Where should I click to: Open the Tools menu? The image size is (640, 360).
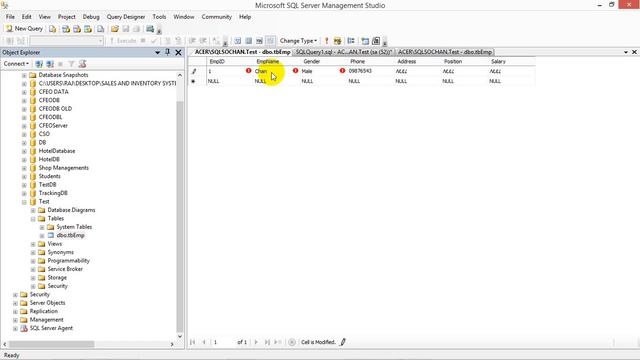point(159,17)
